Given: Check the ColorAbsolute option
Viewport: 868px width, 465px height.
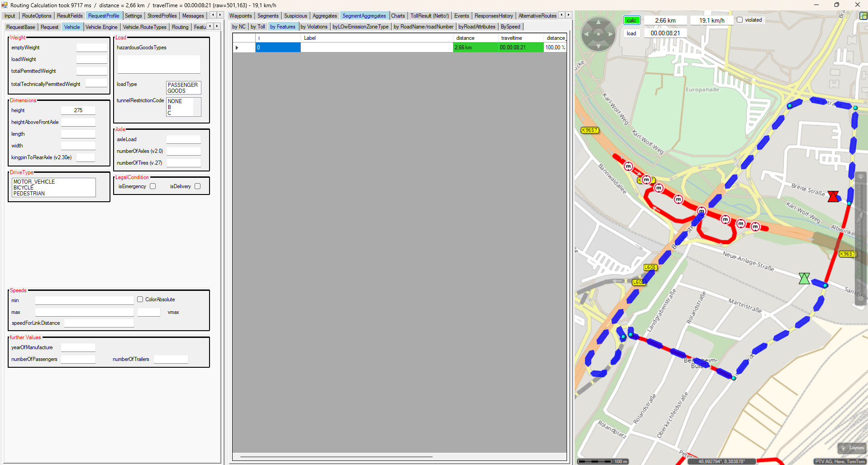Looking at the screenshot, I should pos(140,299).
